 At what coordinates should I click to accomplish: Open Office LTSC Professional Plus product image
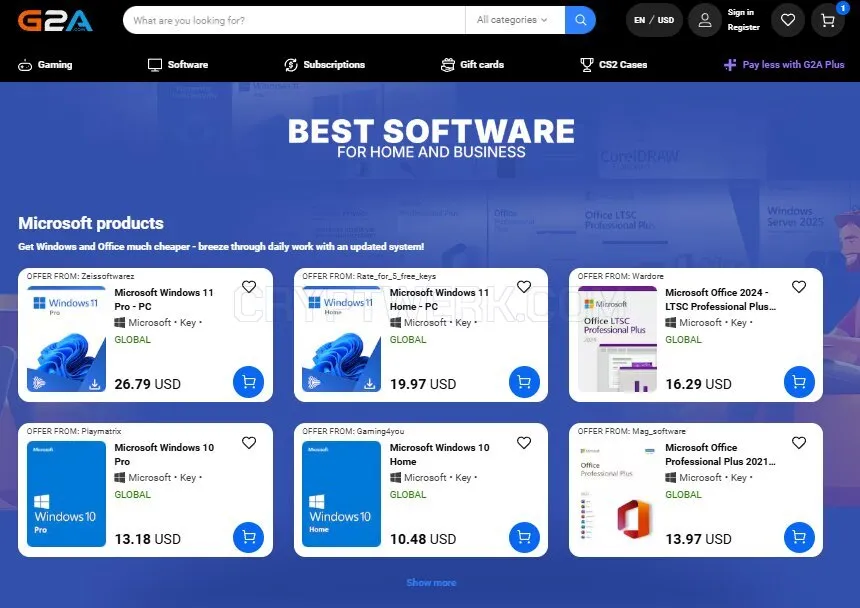(617, 339)
